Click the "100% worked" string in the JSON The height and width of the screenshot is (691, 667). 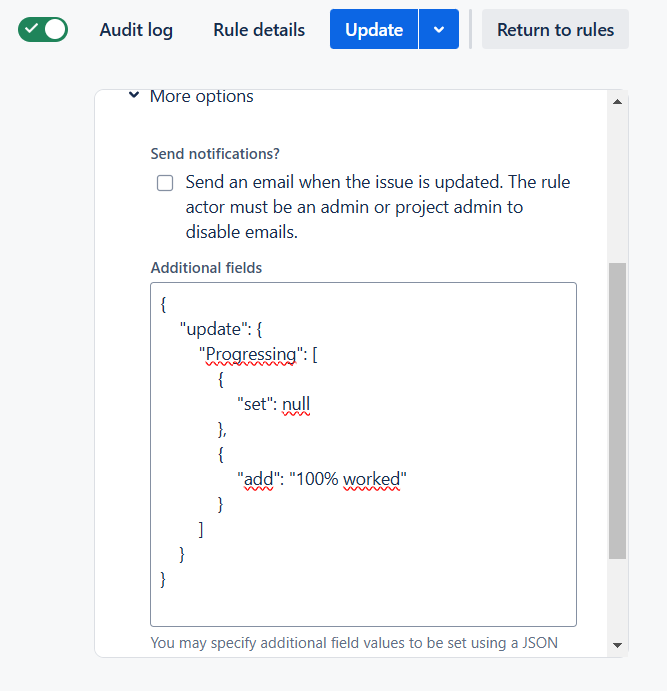tap(347, 479)
